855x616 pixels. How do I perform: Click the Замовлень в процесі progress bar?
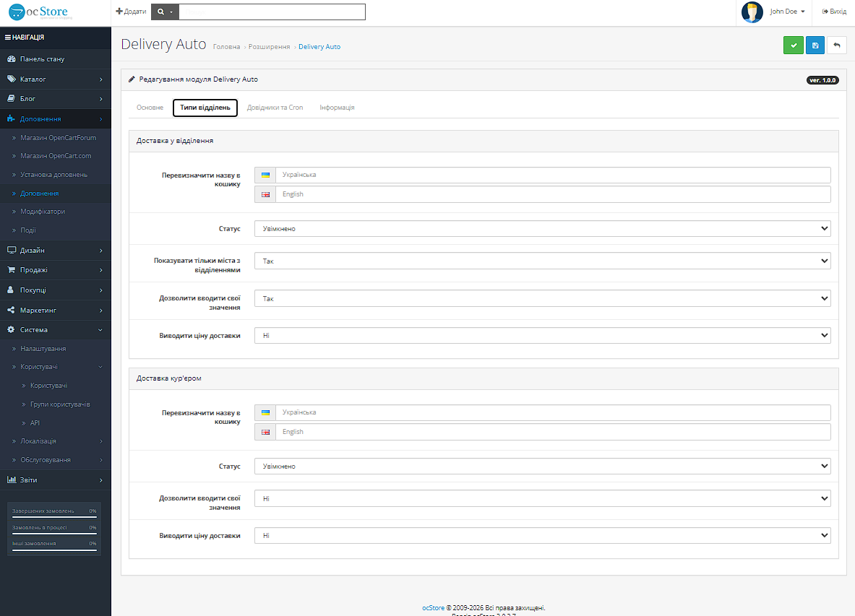coord(54,534)
